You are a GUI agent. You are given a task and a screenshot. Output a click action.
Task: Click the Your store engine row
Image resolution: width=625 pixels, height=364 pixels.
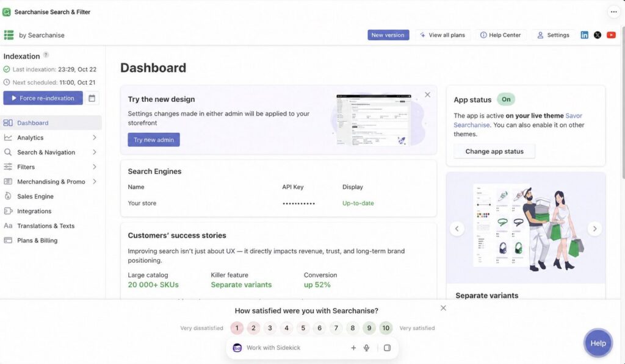[x=278, y=203]
